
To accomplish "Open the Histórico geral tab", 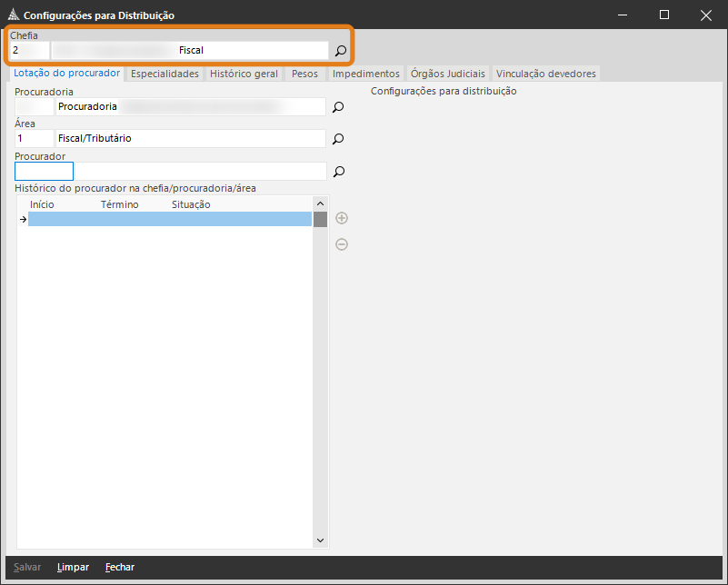I will pyautogui.click(x=244, y=74).
